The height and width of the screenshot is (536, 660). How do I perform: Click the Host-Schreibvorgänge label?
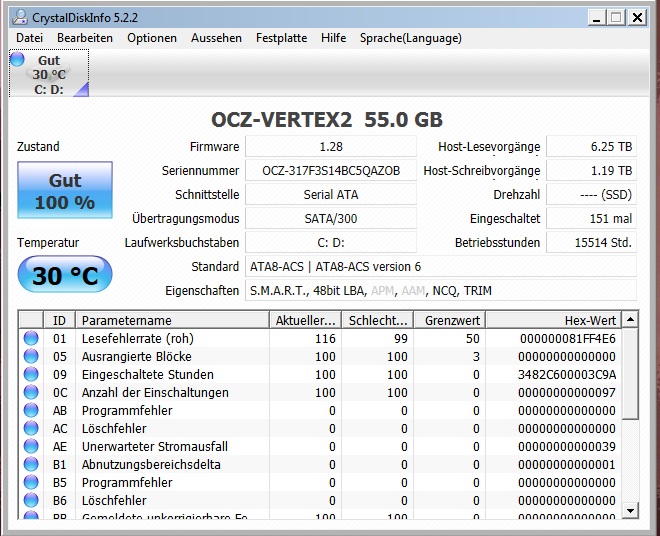click(x=482, y=171)
